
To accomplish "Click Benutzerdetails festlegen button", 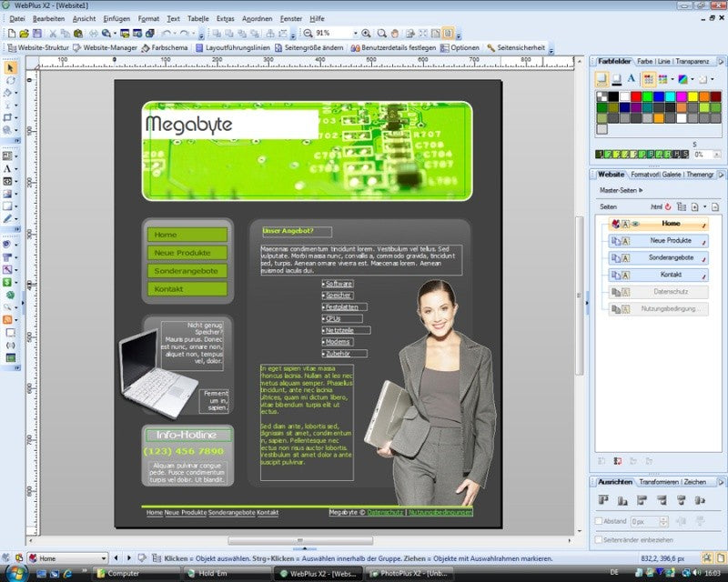I will (393, 48).
